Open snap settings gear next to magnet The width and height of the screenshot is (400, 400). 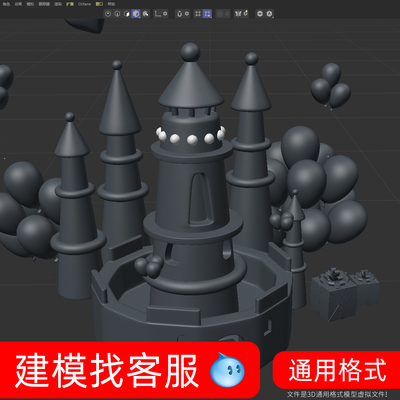[187, 14]
